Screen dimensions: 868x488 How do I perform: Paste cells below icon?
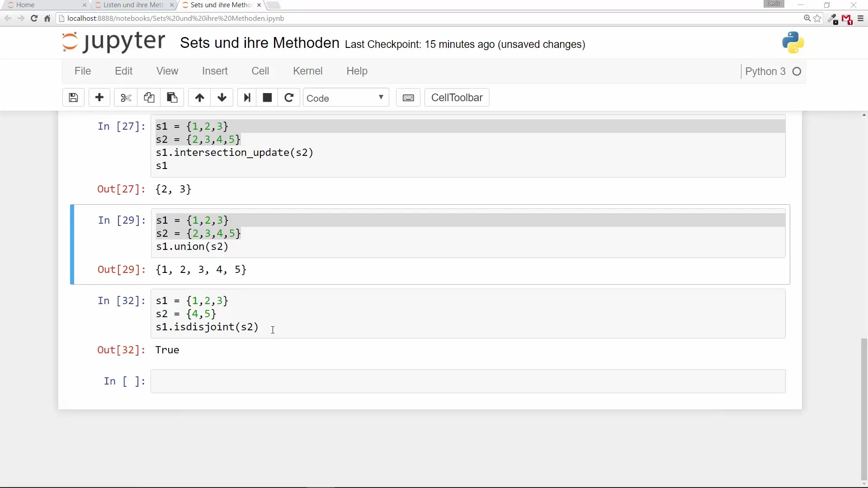click(x=172, y=98)
